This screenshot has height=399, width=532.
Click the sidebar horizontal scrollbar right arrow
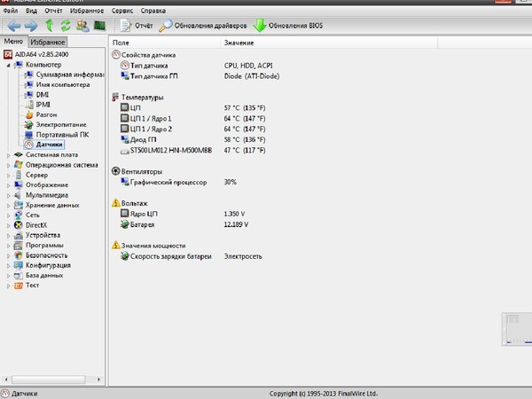click(98, 379)
